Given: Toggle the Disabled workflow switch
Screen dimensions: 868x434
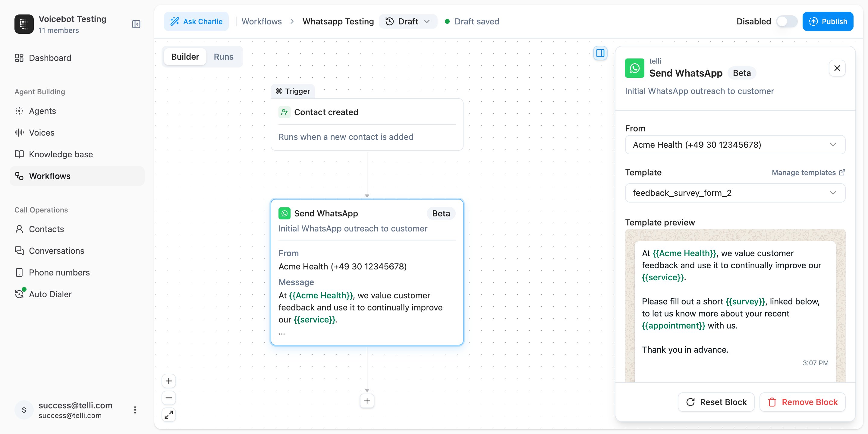Looking at the screenshot, I should pos(786,22).
